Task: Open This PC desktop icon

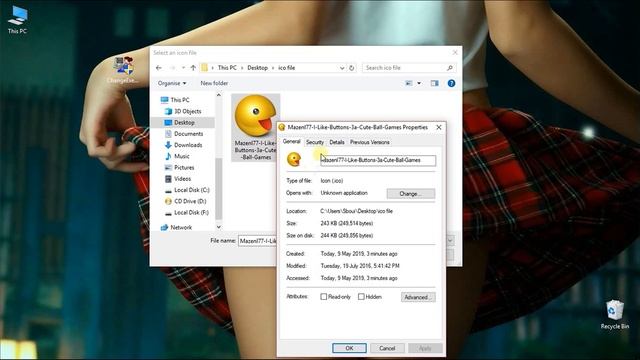Action: [x=17, y=19]
